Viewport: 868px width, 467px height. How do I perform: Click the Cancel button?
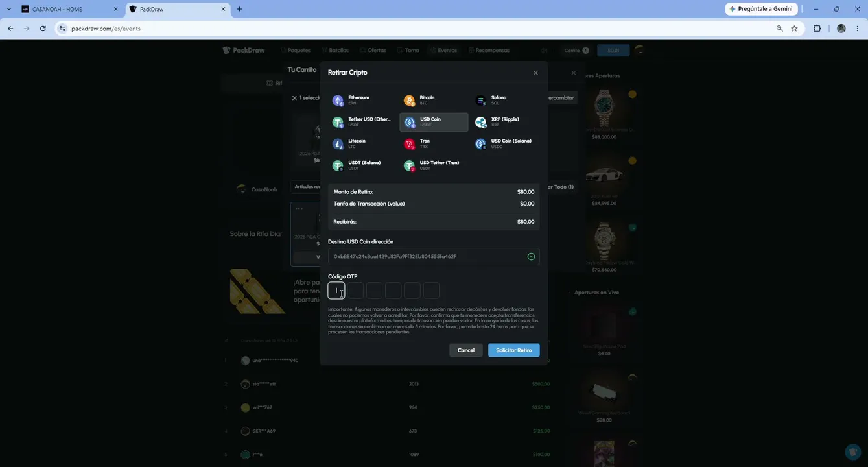tap(466, 350)
